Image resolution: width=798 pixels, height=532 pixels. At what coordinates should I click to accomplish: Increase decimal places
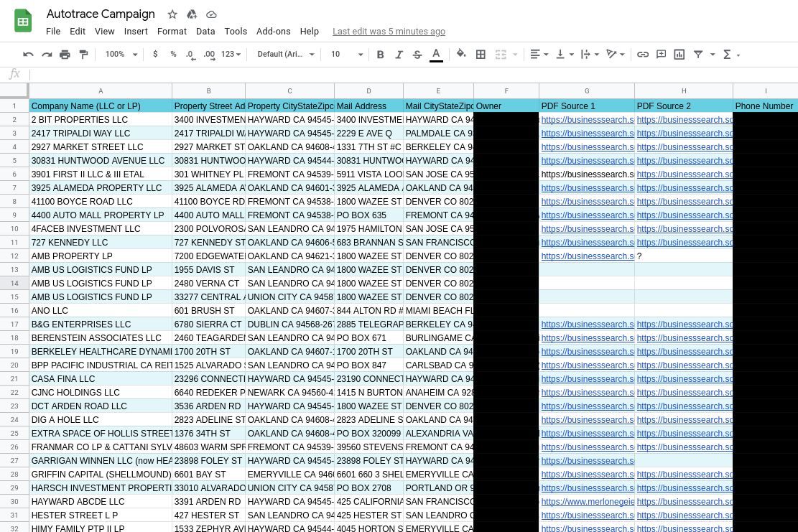pos(209,55)
